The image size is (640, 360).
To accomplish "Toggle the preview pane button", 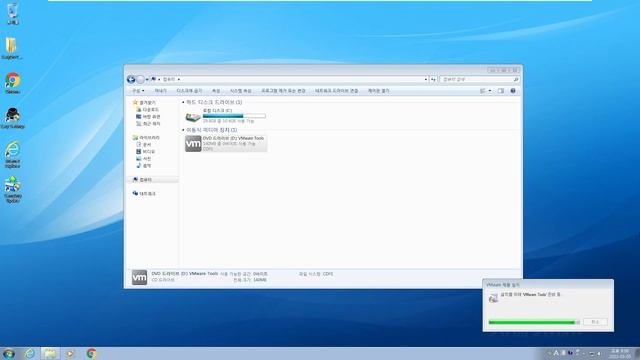I will click(501, 91).
